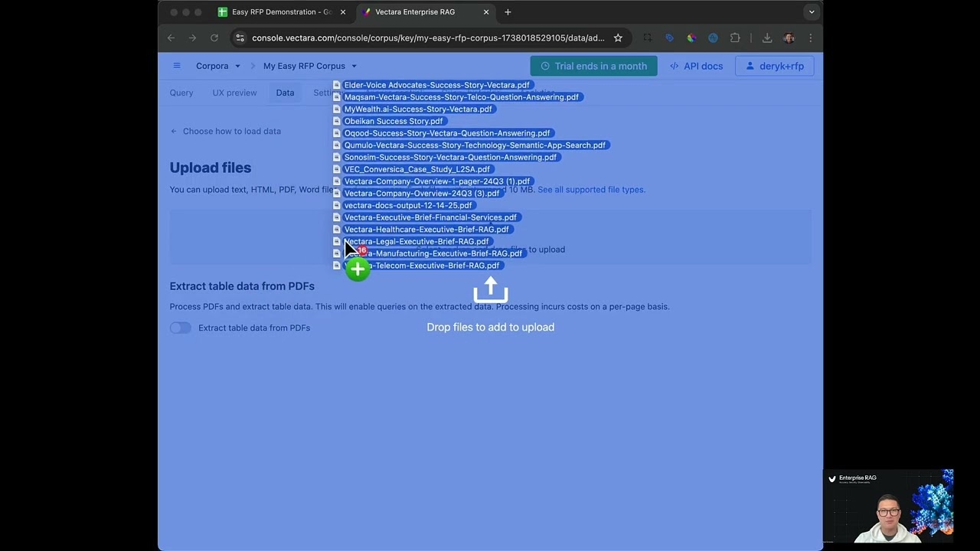Open the API docs link
980x551 pixels.
[x=695, y=66]
